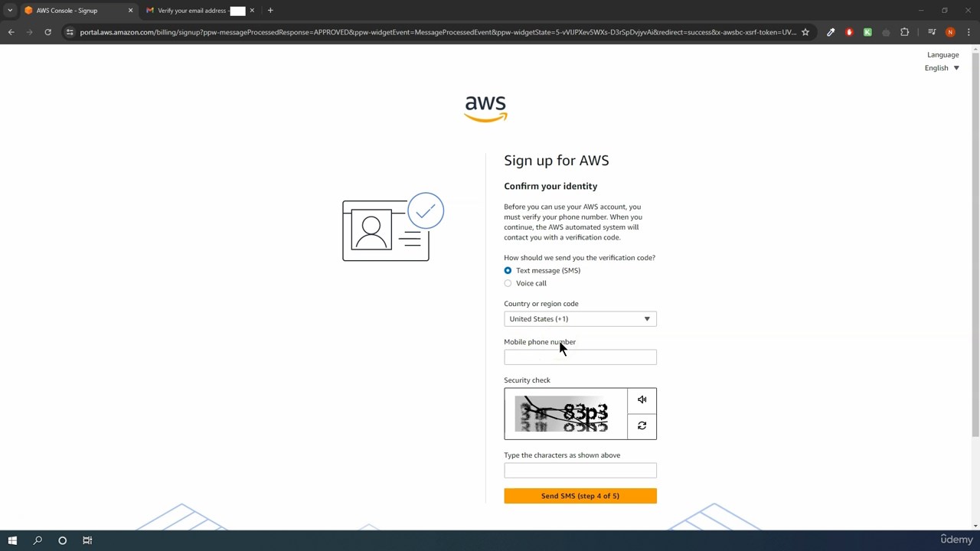Go back to the previous page

click(11, 32)
